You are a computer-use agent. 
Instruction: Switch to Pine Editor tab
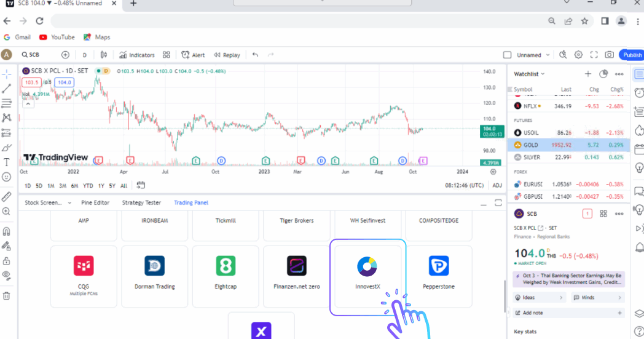[95, 203]
